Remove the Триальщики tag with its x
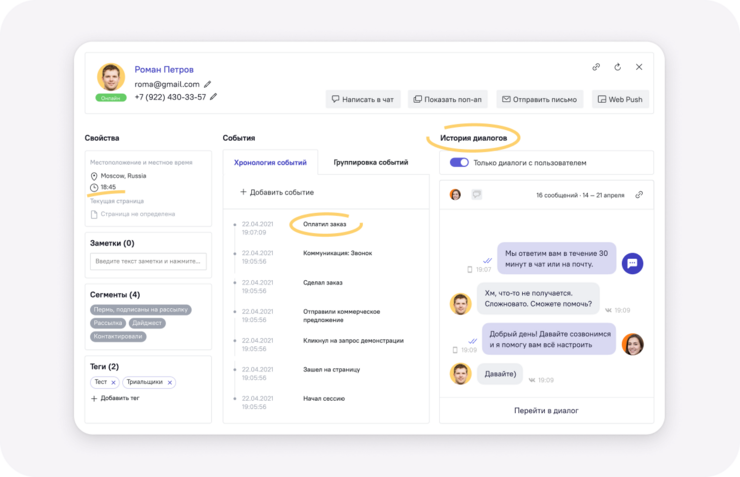This screenshot has height=477, width=740. pos(170,383)
